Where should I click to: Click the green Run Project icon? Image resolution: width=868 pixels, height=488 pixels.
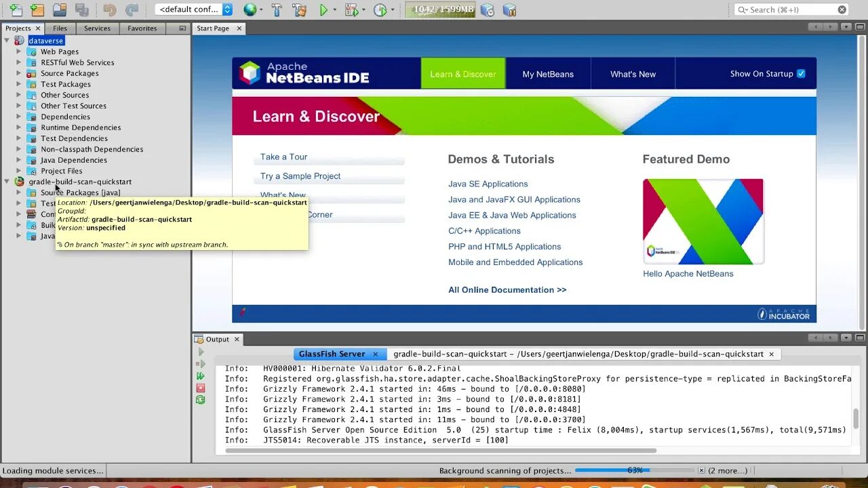323,9
